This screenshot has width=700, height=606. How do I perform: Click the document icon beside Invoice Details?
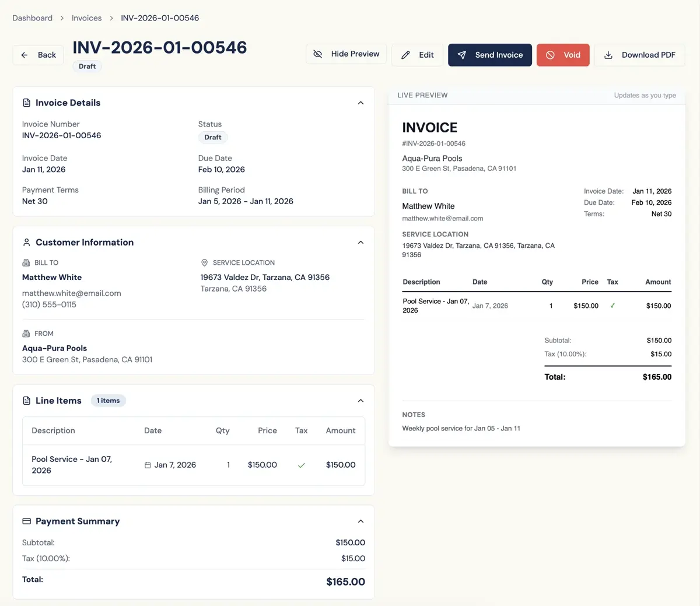coord(26,102)
